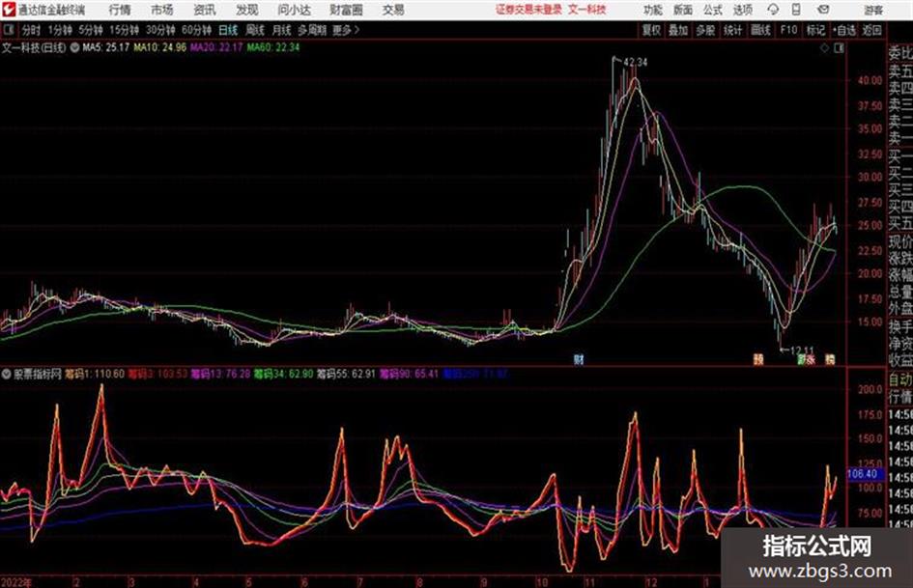
Task: Open the F10 company info button
Action: [788, 30]
